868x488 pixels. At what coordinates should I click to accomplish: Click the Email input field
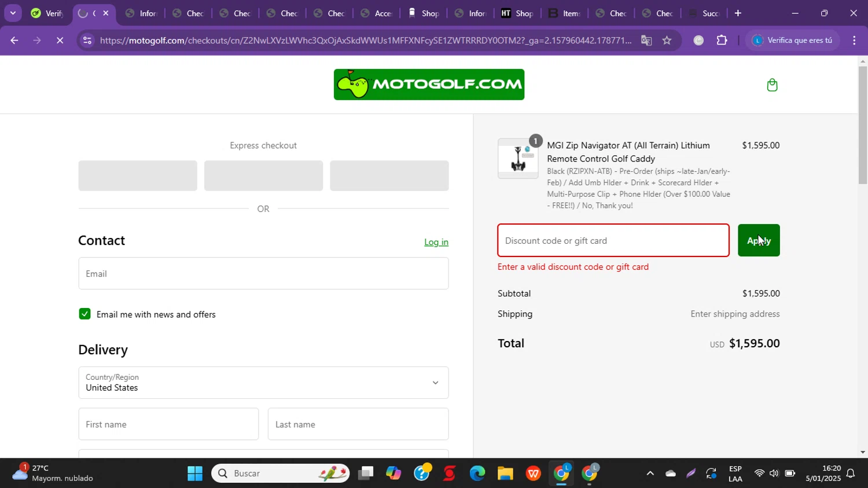tap(263, 273)
